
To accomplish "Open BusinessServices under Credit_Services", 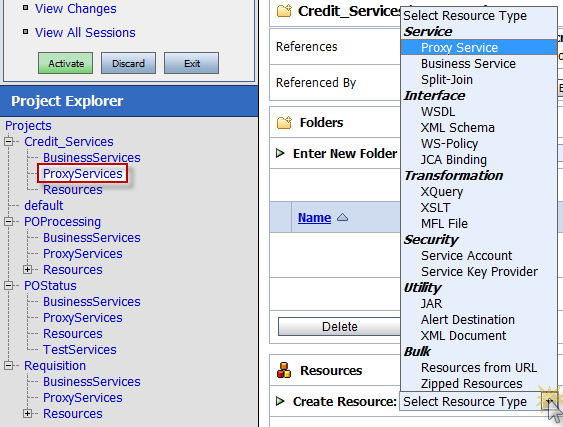I will pyautogui.click(x=92, y=158).
